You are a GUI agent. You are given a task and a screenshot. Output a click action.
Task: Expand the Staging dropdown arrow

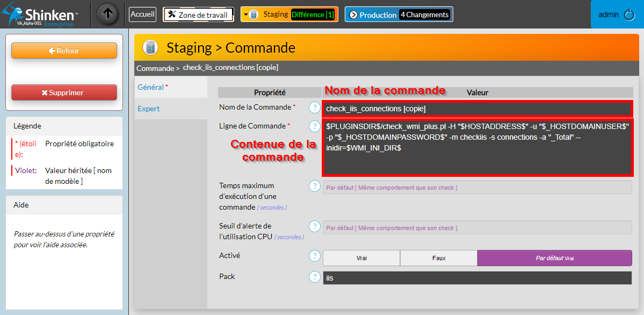tap(245, 15)
